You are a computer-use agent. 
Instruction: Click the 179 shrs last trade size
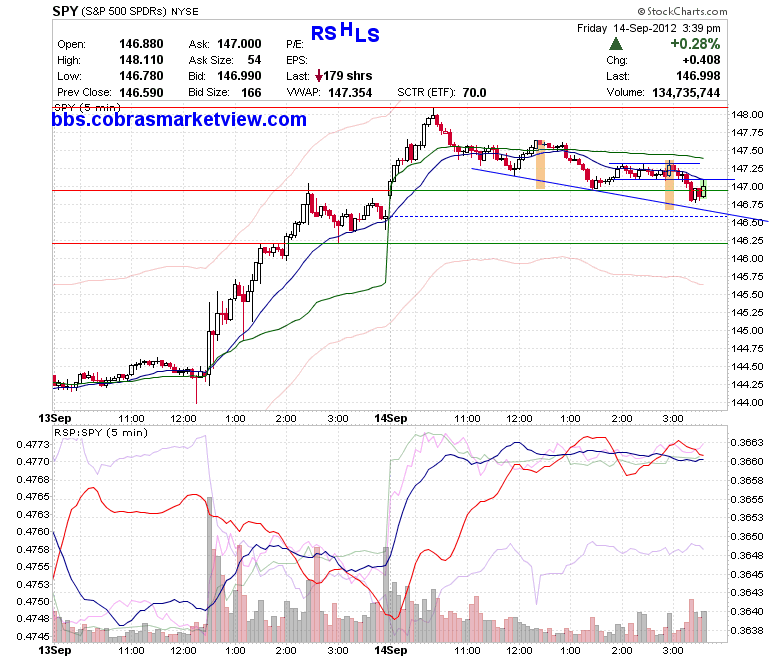348,76
